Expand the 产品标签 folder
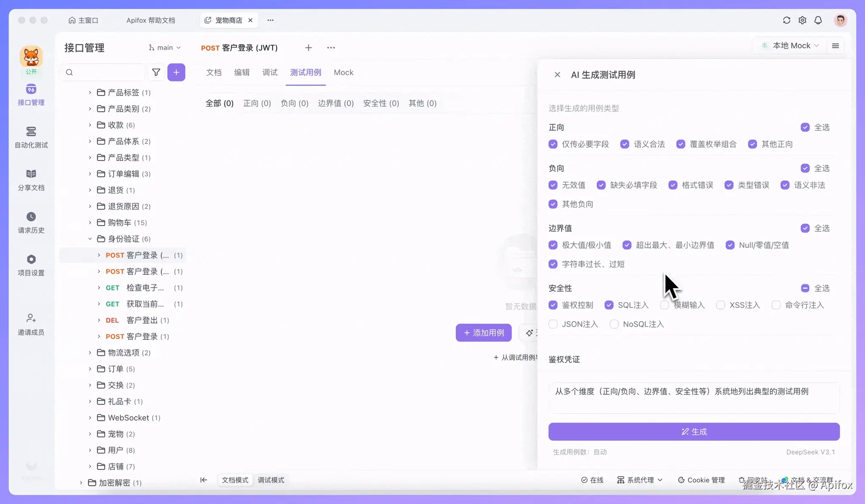The width and height of the screenshot is (865, 504). tap(90, 92)
